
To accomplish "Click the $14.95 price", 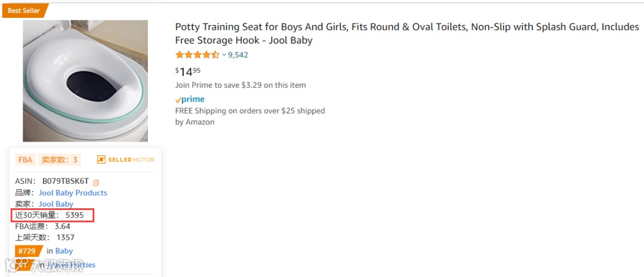I will (x=188, y=72).
